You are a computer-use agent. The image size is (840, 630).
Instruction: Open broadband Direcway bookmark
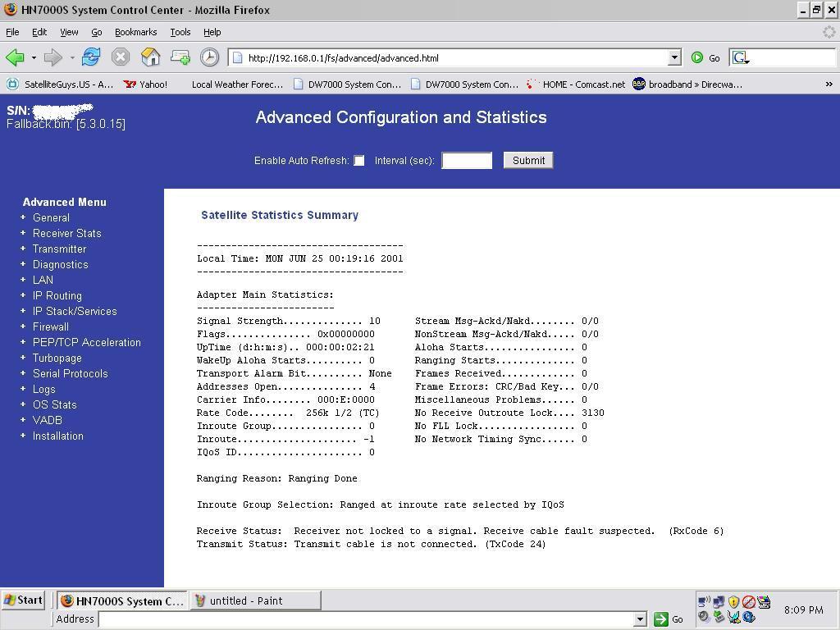(x=688, y=84)
